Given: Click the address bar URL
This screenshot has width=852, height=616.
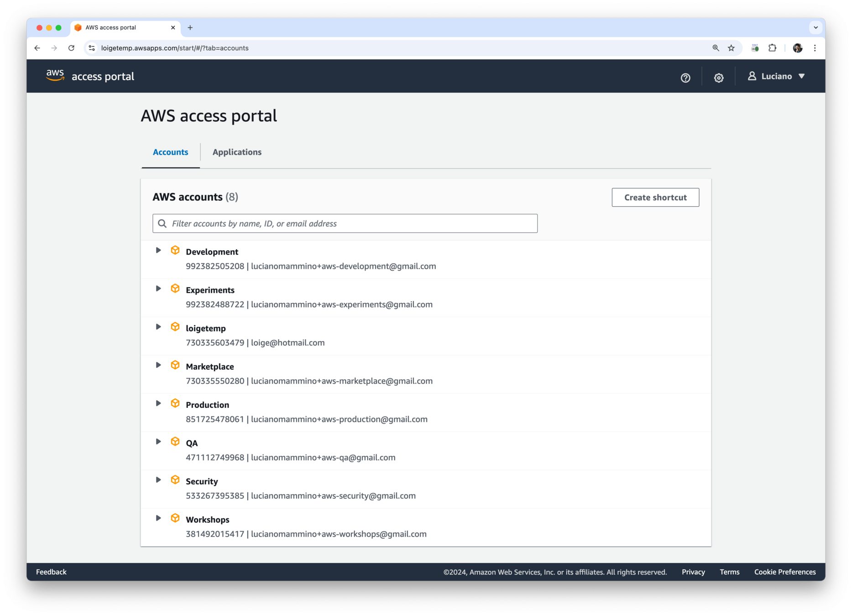Looking at the screenshot, I should 175,48.
